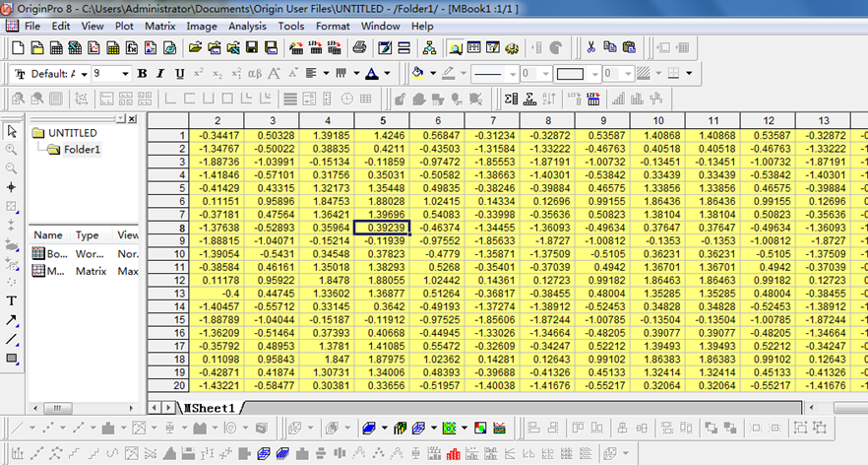The height and width of the screenshot is (465, 868).
Task: Click the Image Plot icon
Action: coord(480,429)
